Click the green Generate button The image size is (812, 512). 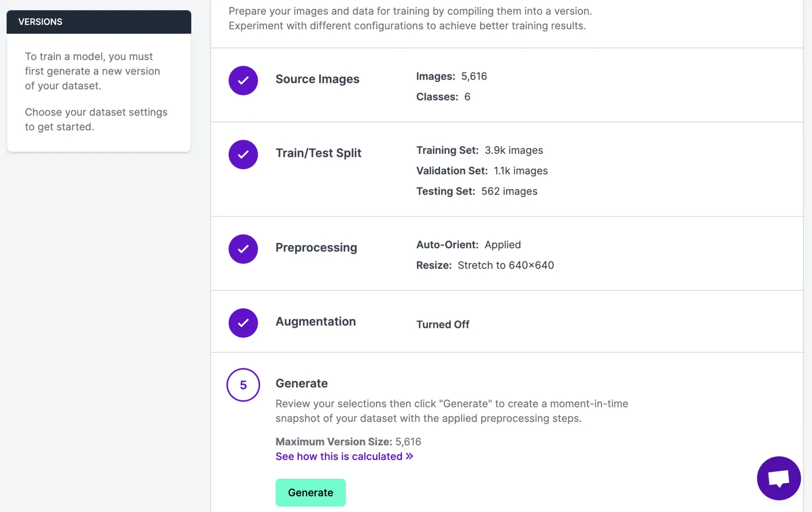click(310, 492)
